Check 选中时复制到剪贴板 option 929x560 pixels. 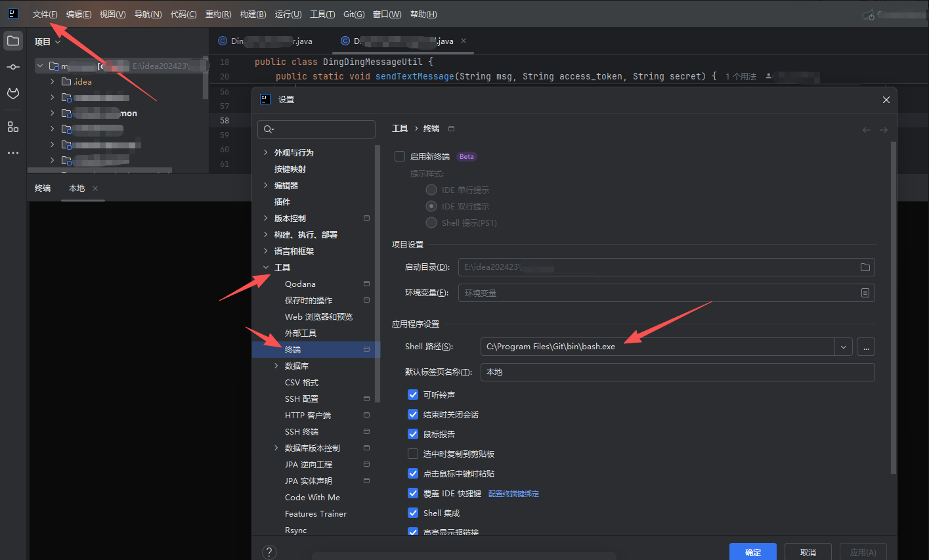click(413, 454)
